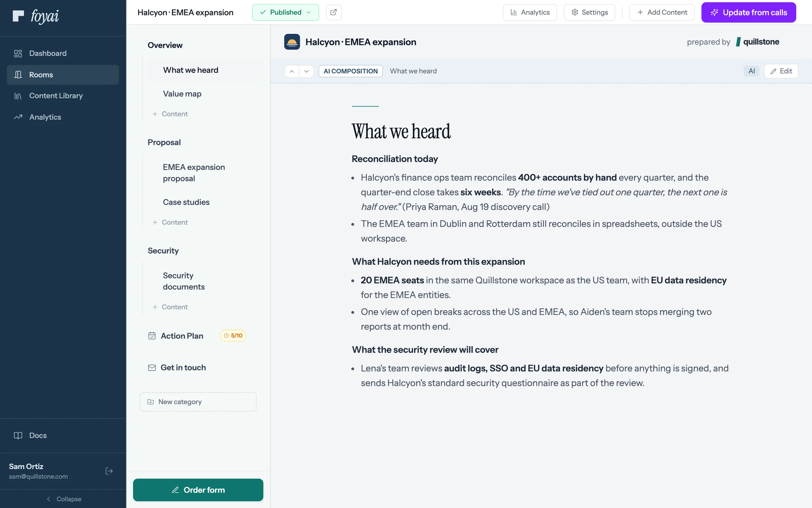Click the Security category heading
Screen dimensions: 812x508
[x=163, y=251]
